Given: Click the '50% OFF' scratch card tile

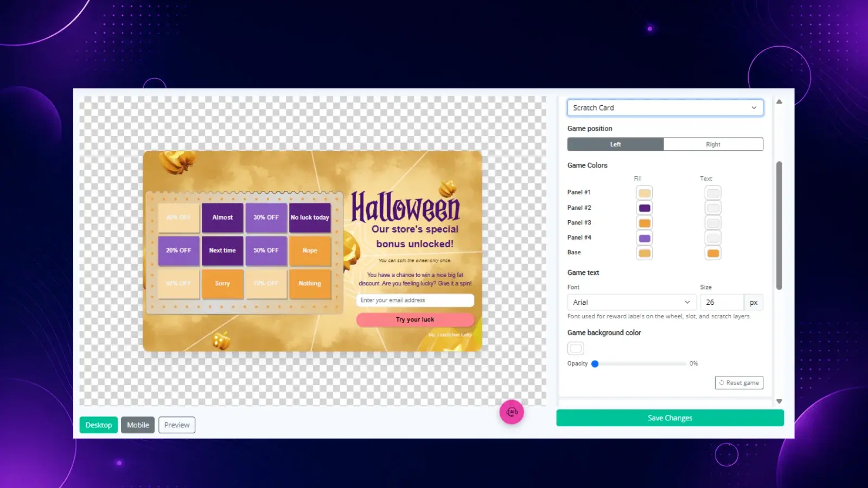Looking at the screenshot, I should (266, 251).
